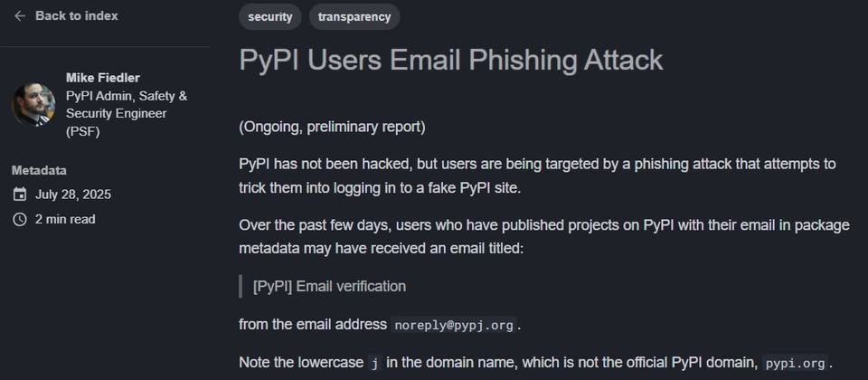This screenshot has width=868, height=380.
Task: Click the PyPI Users Email Phishing Attack heading
Action: click(x=450, y=61)
